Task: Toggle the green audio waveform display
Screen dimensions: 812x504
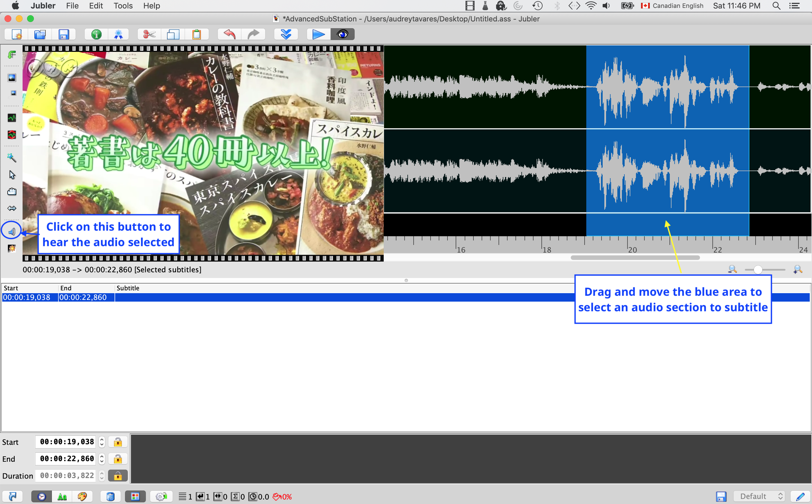Action: coord(12,118)
